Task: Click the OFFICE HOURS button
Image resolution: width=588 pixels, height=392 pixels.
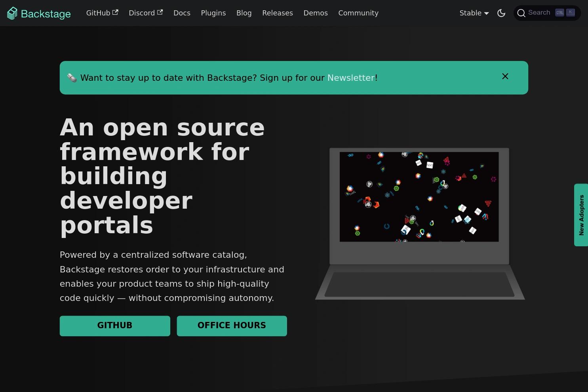Action: [x=232, y=326]
